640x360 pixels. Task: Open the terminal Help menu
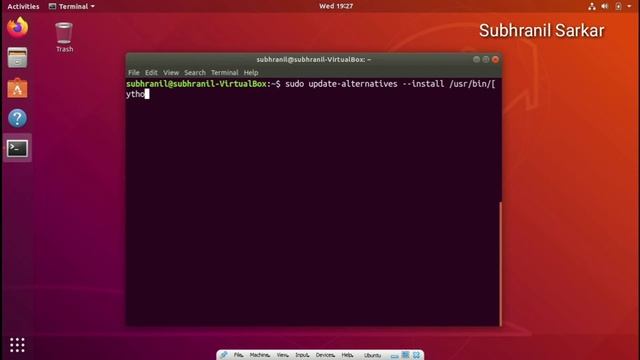coord(251,72)
